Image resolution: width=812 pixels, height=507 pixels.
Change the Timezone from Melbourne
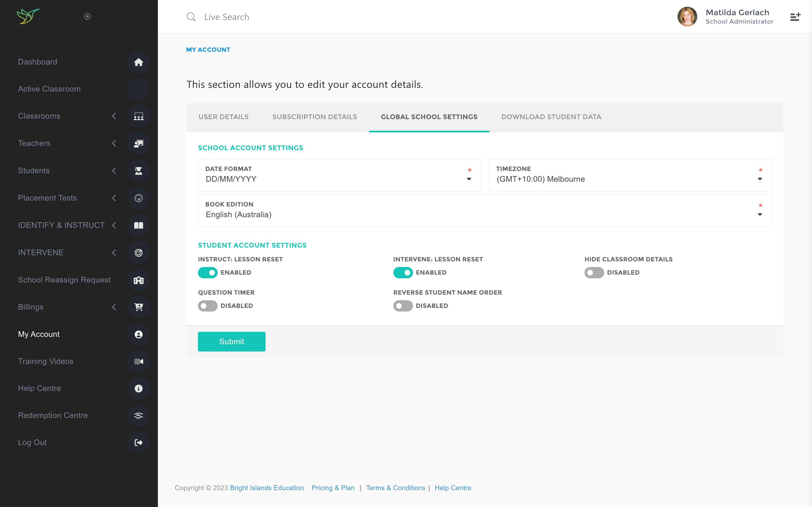point(760,179)
